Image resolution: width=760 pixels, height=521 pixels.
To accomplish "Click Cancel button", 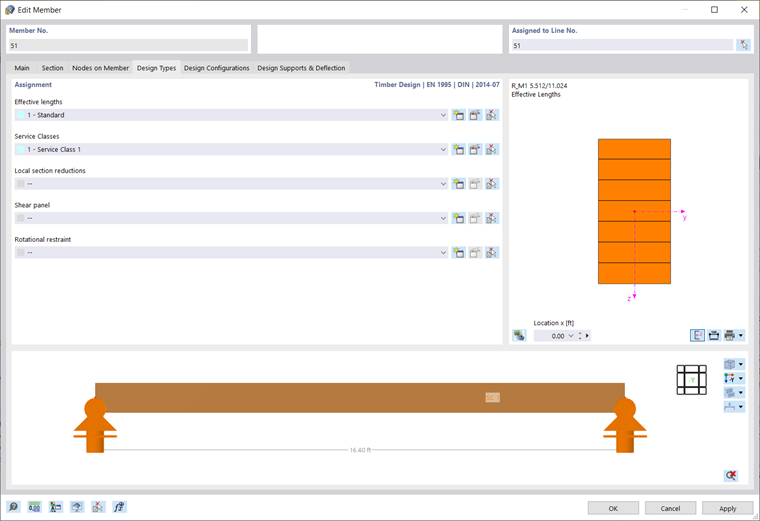I will click(670, 508).
